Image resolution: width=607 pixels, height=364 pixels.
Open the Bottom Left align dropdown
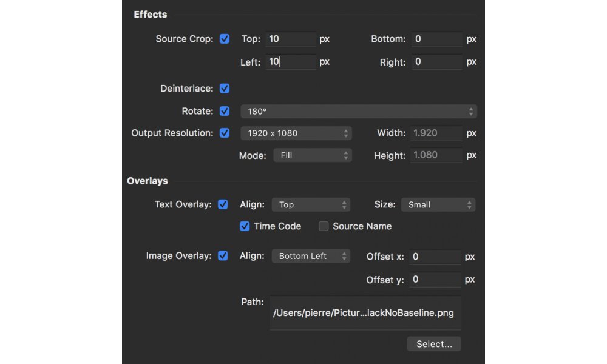point(311,255)
